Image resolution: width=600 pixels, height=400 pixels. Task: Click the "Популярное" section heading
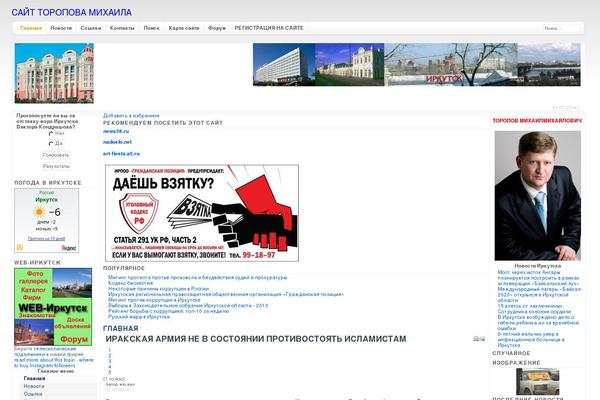click(x=124, y=268)
